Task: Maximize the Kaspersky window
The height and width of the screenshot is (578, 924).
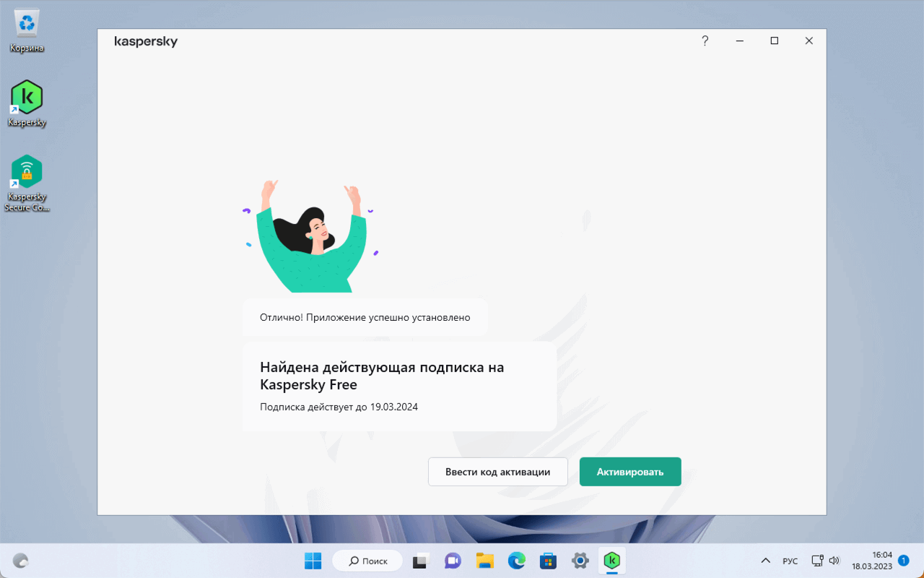Action: (775, 41)
